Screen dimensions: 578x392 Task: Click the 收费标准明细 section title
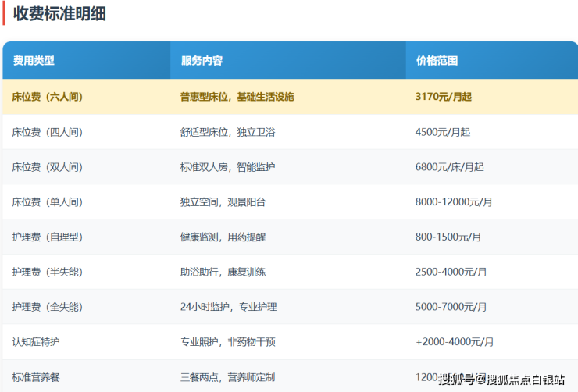[x=59, y=13]
